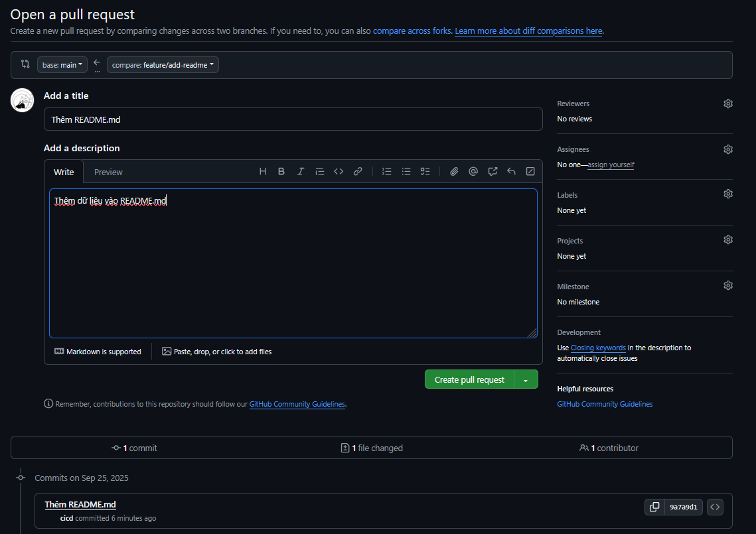Click the assign yourself link
Image resolution: width=756 pixels, height=534 pixels.
tap(611, 165)
